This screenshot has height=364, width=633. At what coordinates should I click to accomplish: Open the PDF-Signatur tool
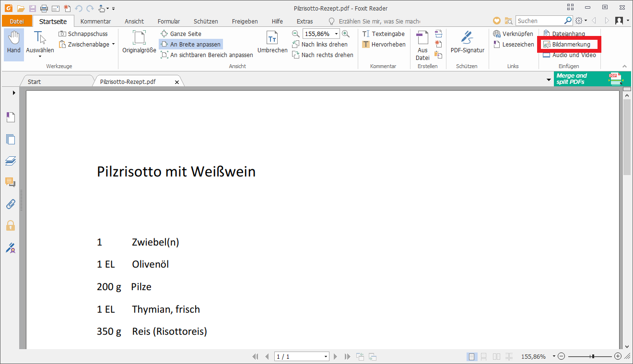pos(468,42)
